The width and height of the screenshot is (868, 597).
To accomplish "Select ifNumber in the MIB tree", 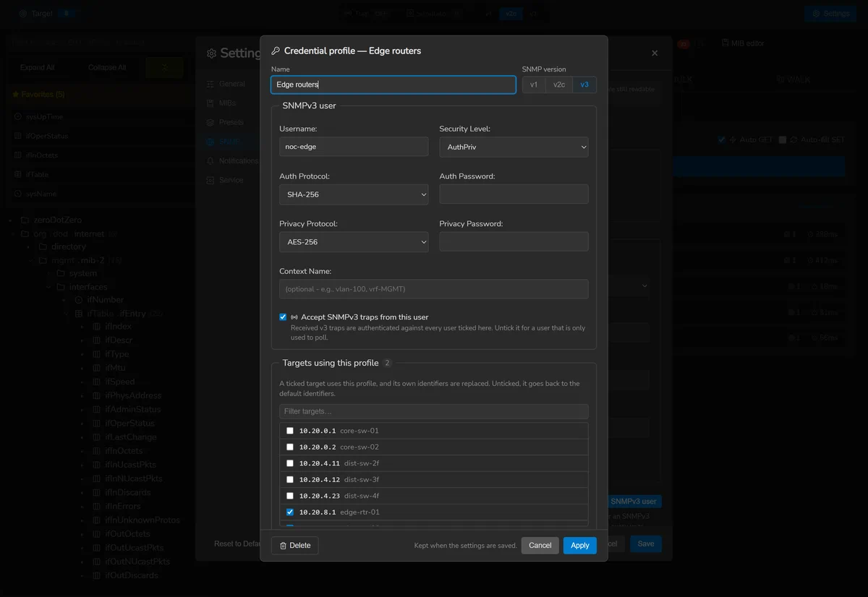I will pyautogui.click(x=106, y=299).
